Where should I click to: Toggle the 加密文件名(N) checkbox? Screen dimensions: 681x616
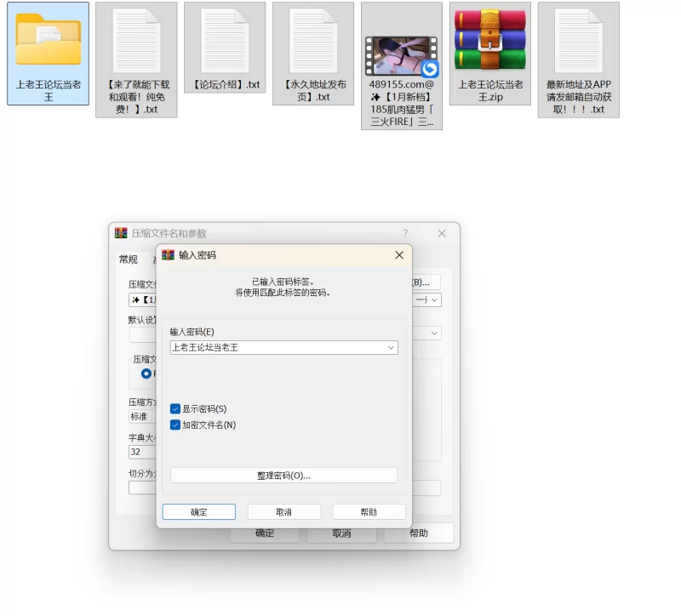(x=175, y=425)
